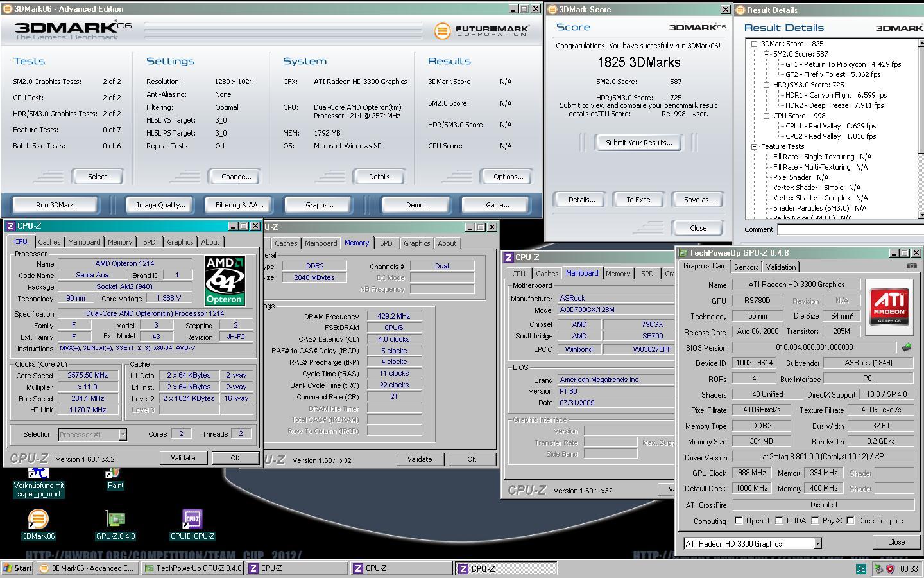Click the Demo button
Viewport: 924px width, 578px height.
coord(418,205)
